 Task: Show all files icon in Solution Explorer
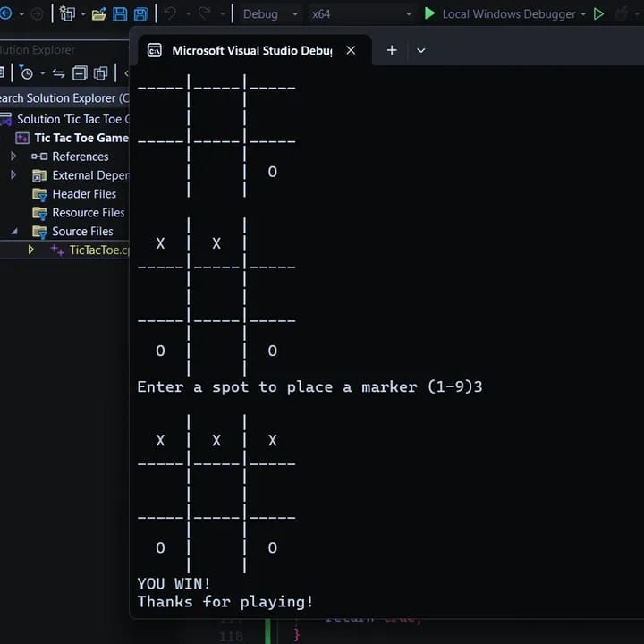click(x=100, y=73)
